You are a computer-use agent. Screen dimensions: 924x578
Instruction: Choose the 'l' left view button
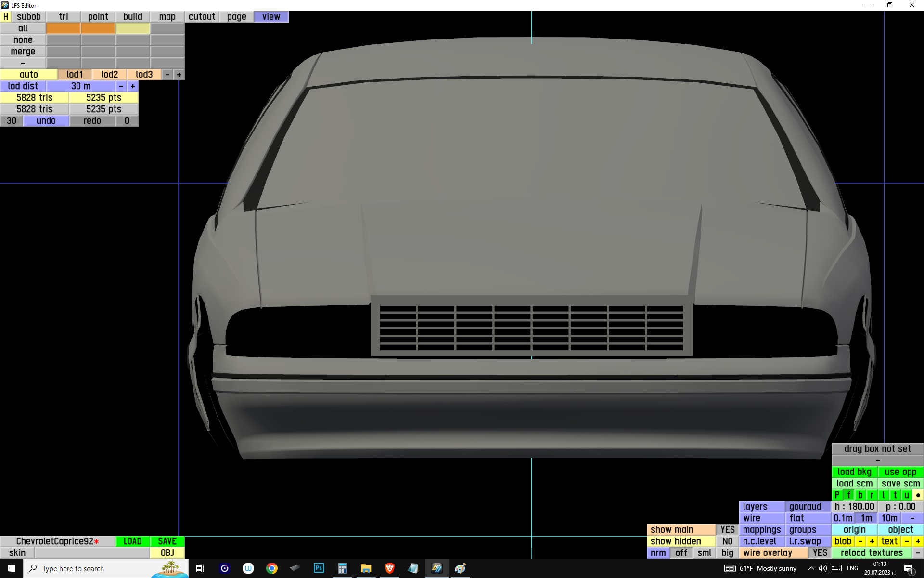tap(883, 495)
